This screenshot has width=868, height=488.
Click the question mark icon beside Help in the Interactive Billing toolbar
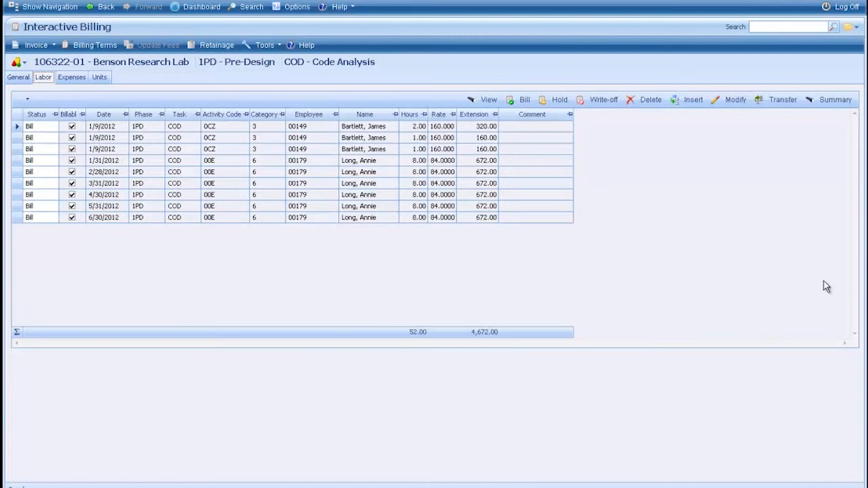[x=290, y=45]
